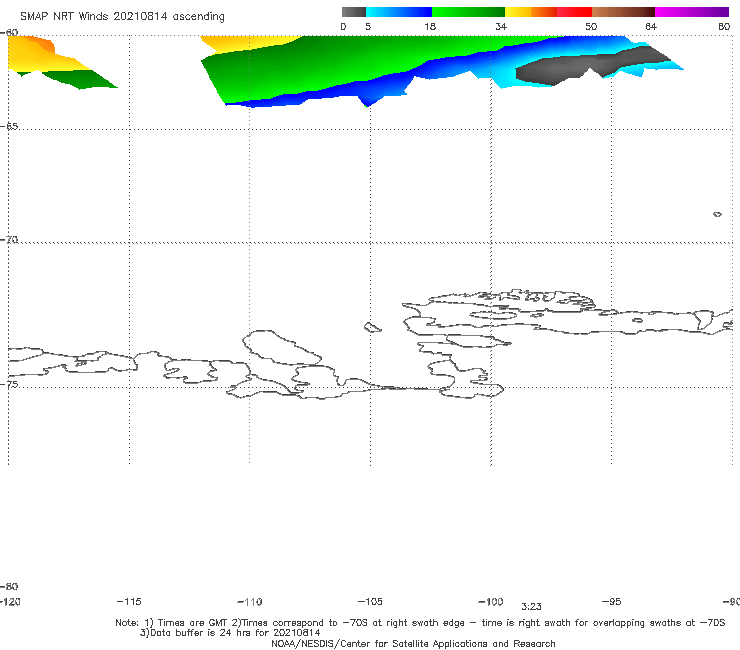740x650 pixels.
Task: Click the orange high-wind patch at the top-left corner
Action: tap(42, 45)
